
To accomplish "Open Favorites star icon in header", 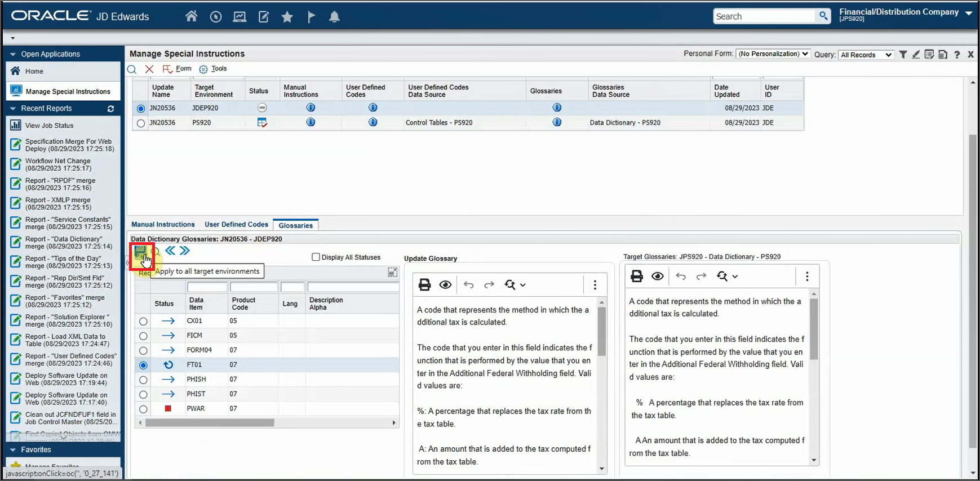I will 287,17.
